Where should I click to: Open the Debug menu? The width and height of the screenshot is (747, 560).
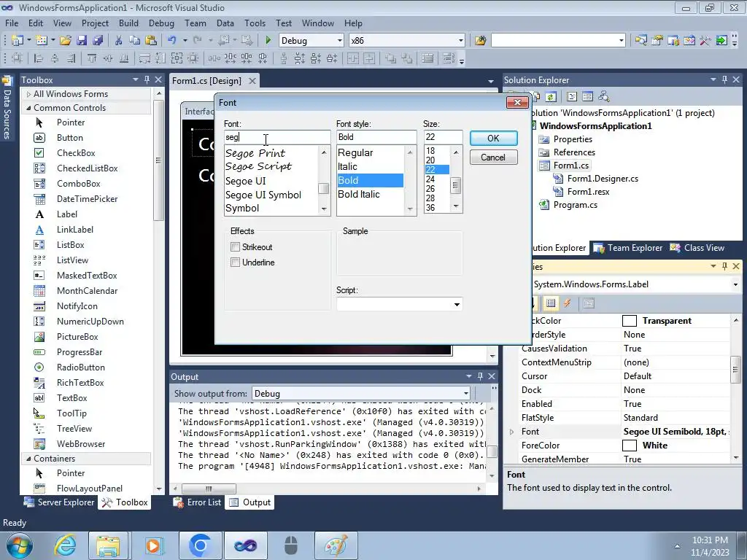(x=161, y=23)
